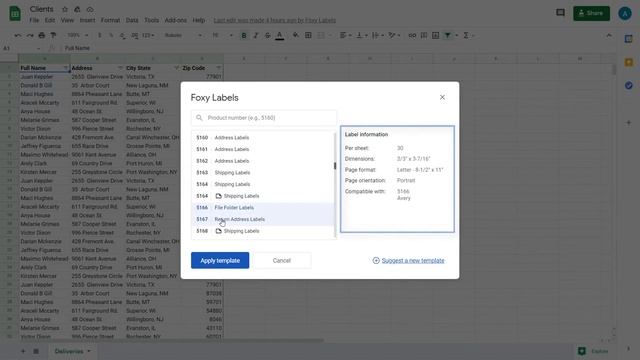
Task: Undo the last action in toolbar
Action: [18, 36]
